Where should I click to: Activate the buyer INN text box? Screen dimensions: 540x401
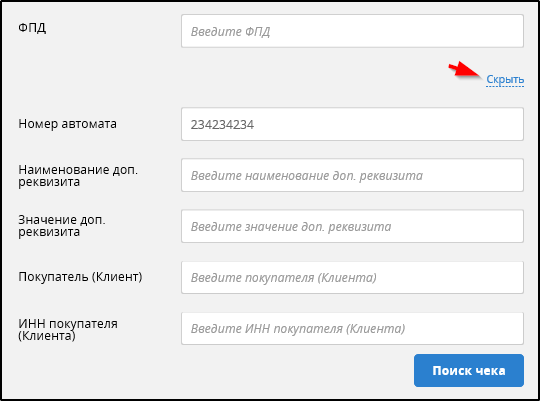(352, 328)
